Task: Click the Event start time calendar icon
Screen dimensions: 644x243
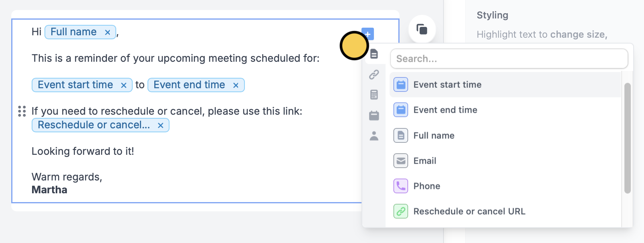Action: tap(400, 85)
